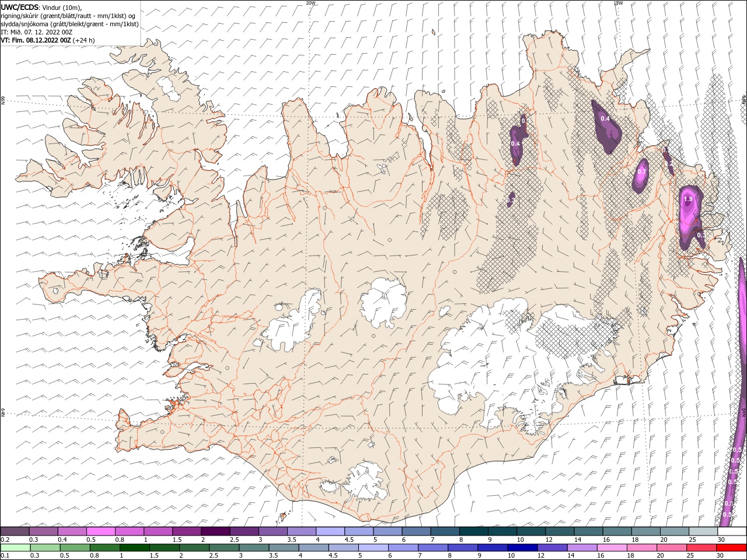747x560 pixels.
Task: Click the upper legend value label '1.5'
Action: tap(176, 540)
